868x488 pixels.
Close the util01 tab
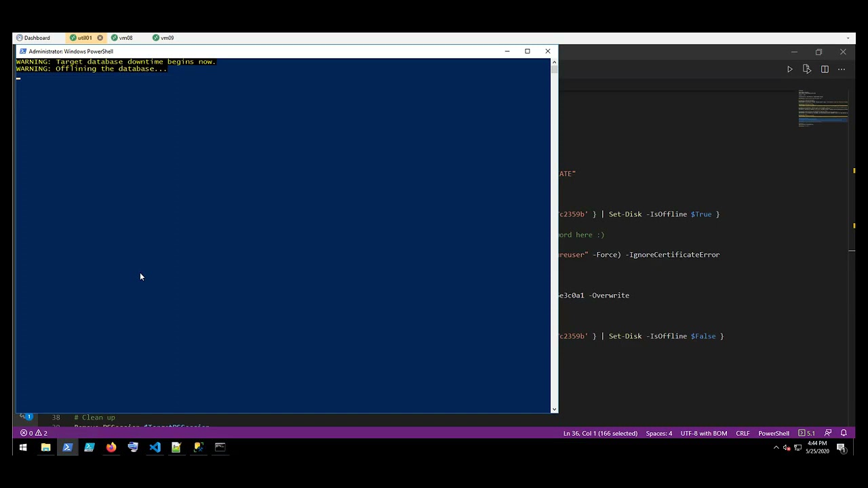coord(100,38)
